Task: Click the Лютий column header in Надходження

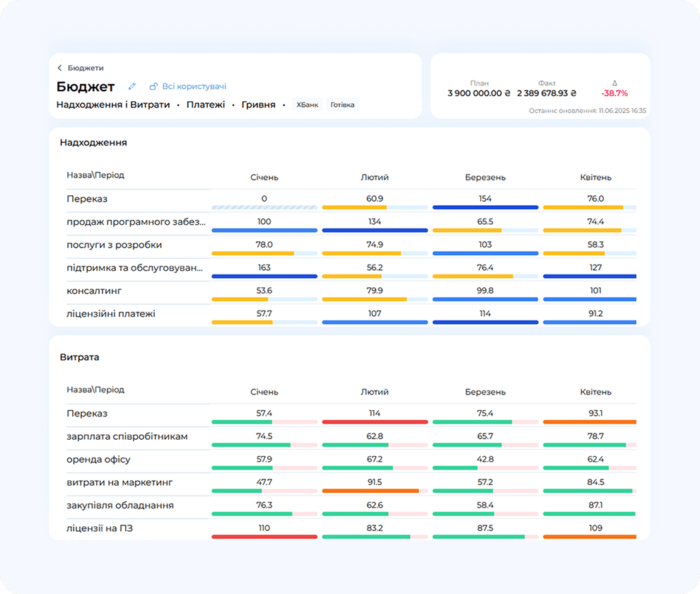Action: click(375, 177)
